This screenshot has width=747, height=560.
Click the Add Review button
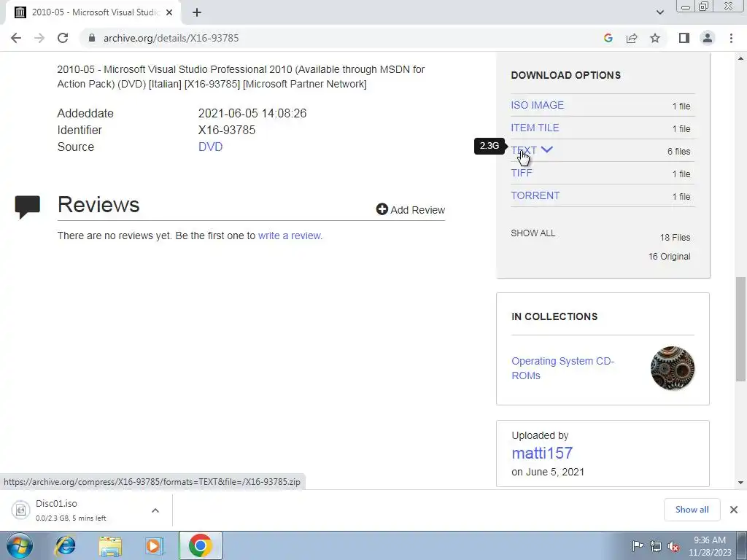[x=410, y=209]
